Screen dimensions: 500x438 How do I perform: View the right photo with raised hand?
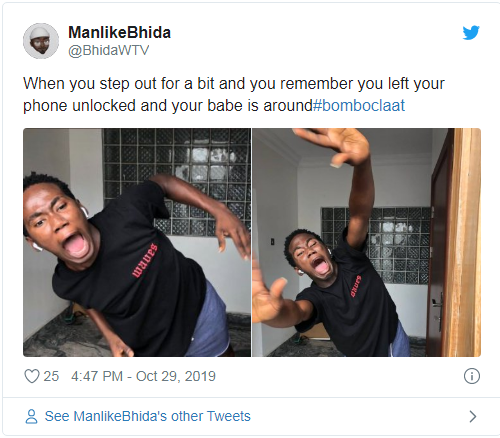366,242
